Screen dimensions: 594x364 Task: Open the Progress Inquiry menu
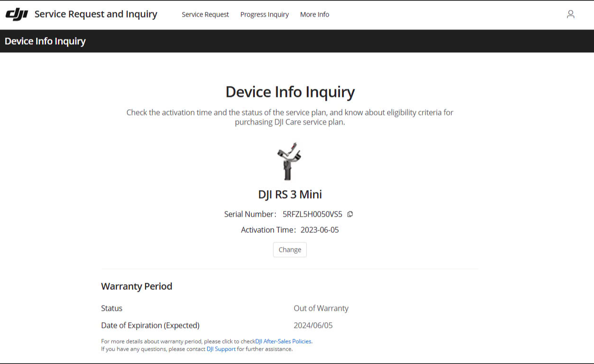click(x=264, y=14)
